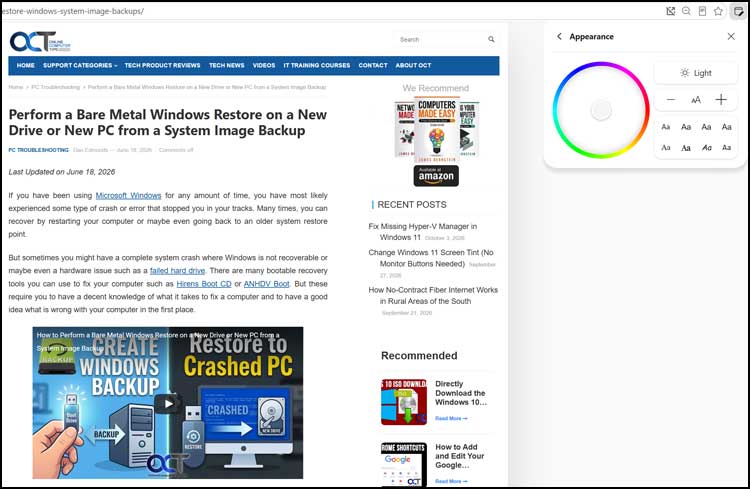Click the video title overlay text
The image size is (750, 489).
click(x=158, y=341)
